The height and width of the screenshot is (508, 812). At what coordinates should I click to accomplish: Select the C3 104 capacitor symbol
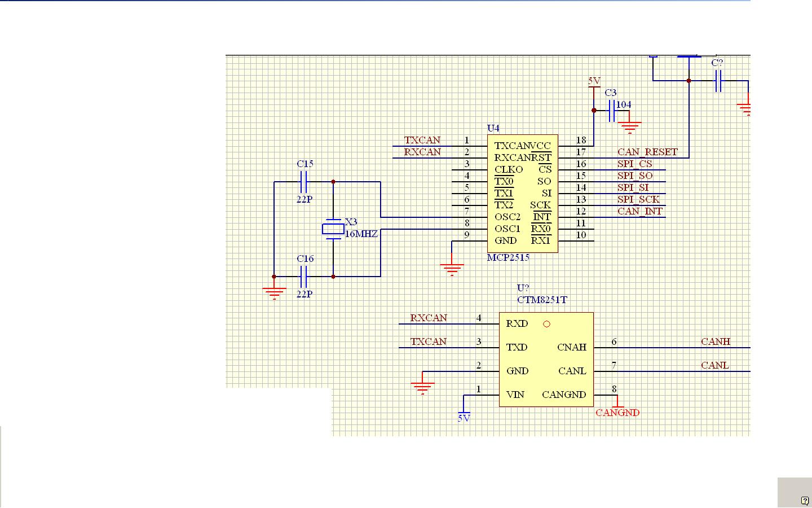(x=611, y=111)
